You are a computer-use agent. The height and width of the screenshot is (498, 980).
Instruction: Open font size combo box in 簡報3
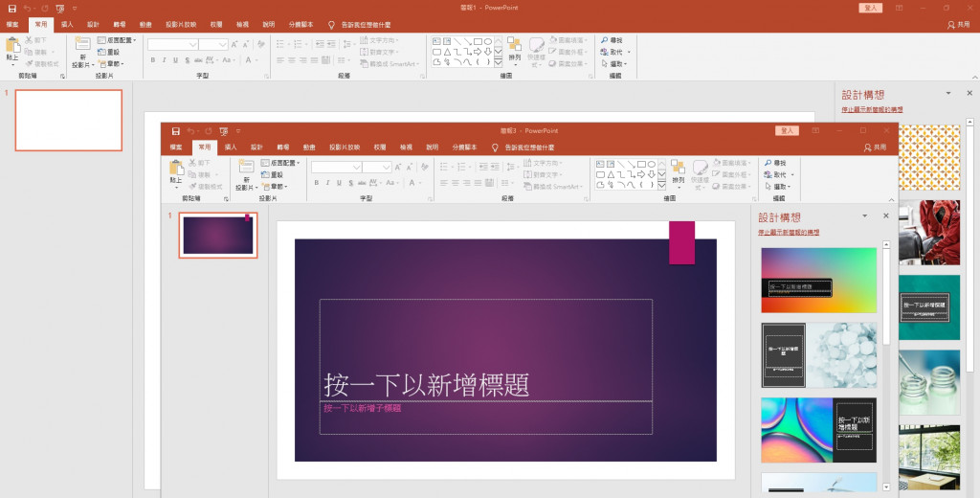pyautogui.click(x=377, y=167)
